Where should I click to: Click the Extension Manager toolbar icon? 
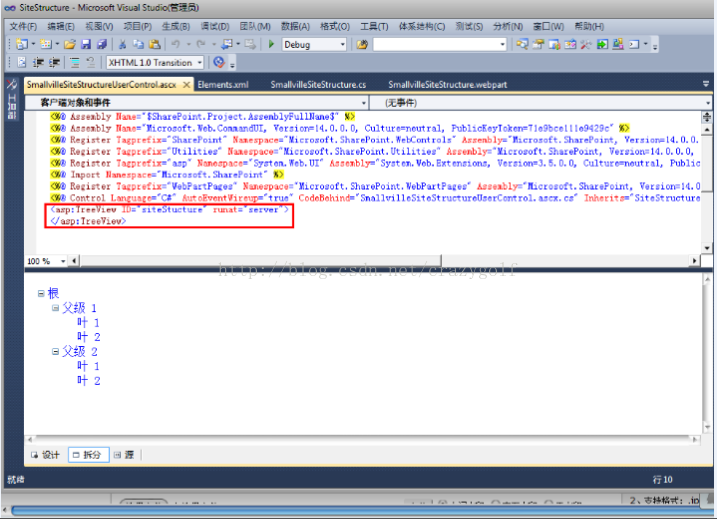pos(618,44)
